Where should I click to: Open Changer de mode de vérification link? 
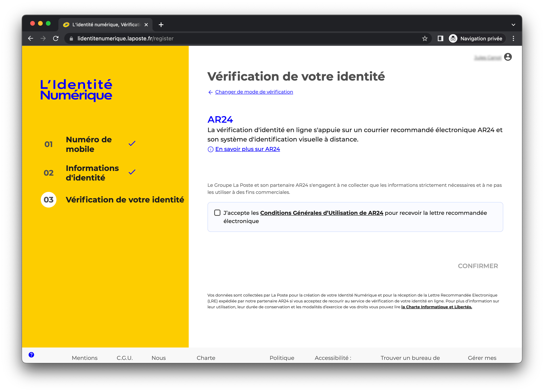[254, 92]
